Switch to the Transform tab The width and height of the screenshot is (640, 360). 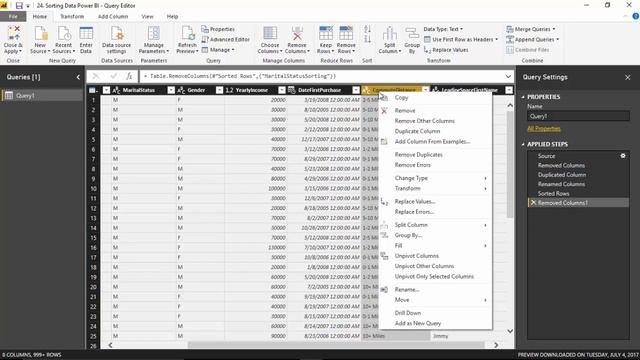[72, 17]
